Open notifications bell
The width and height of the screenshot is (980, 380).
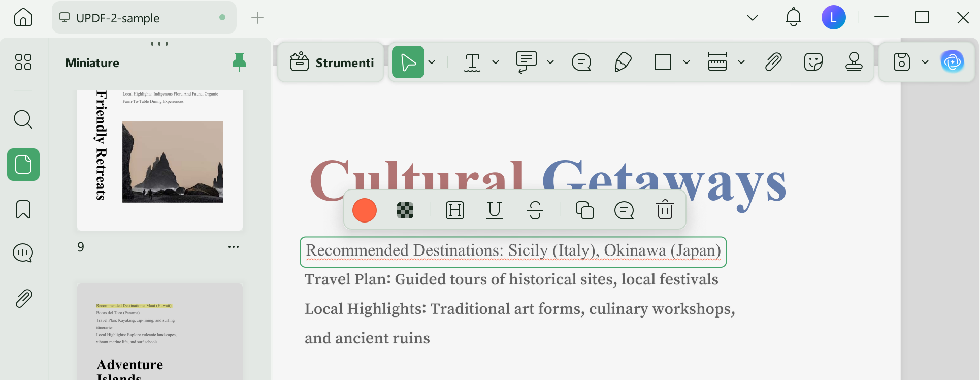(x=794, y=18)
